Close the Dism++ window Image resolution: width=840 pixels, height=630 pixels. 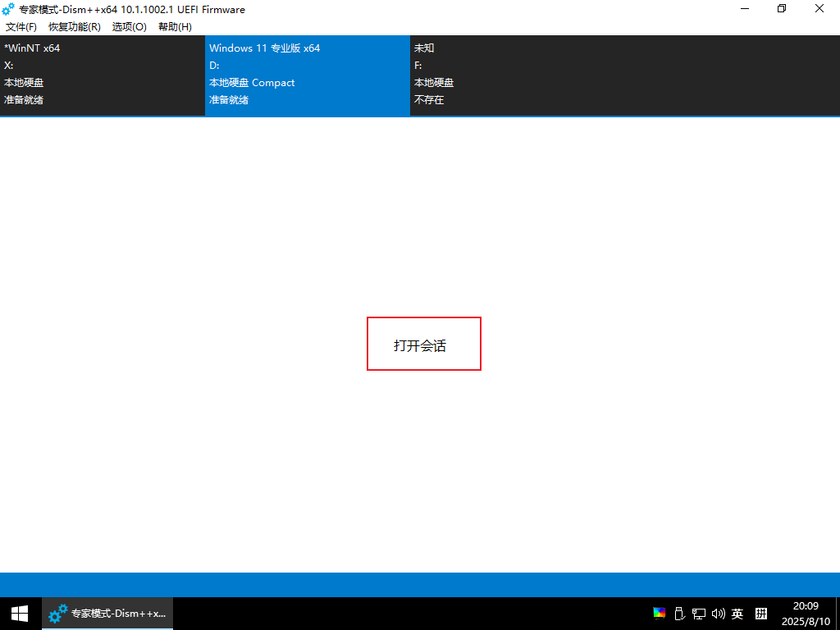tap(819, 8)
